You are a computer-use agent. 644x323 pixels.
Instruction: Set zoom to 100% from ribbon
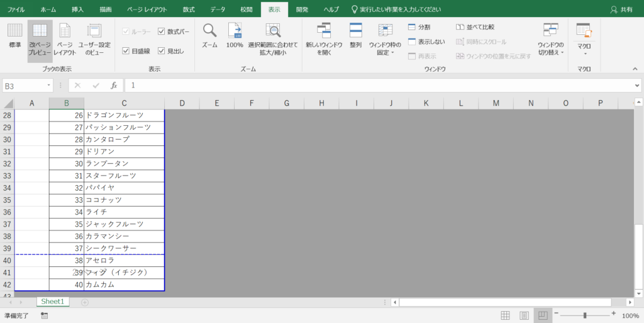[x=235, y=36]
